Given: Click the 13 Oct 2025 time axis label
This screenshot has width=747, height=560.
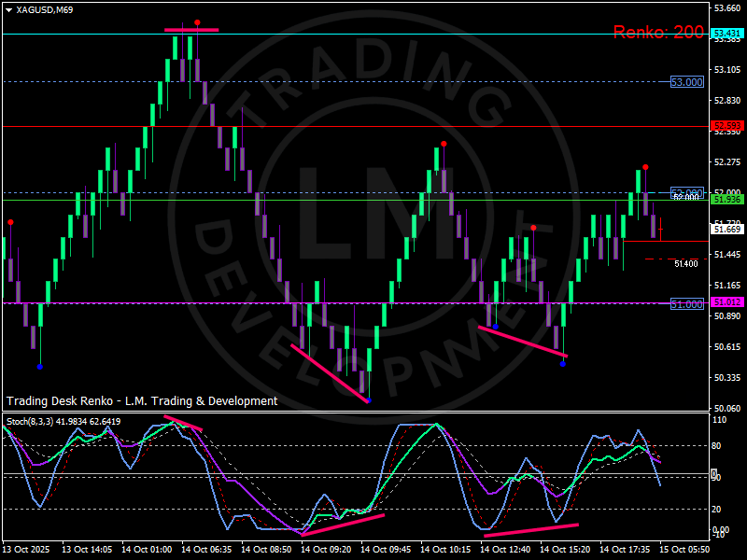Looking at the screenshot, I should point(28,549).
